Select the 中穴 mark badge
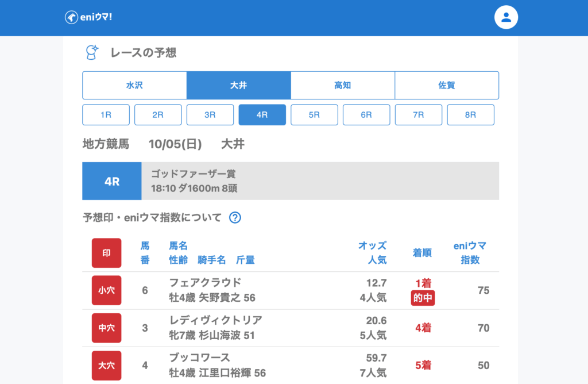The width and height of the screenshot is (588, 384). [106, 328]
